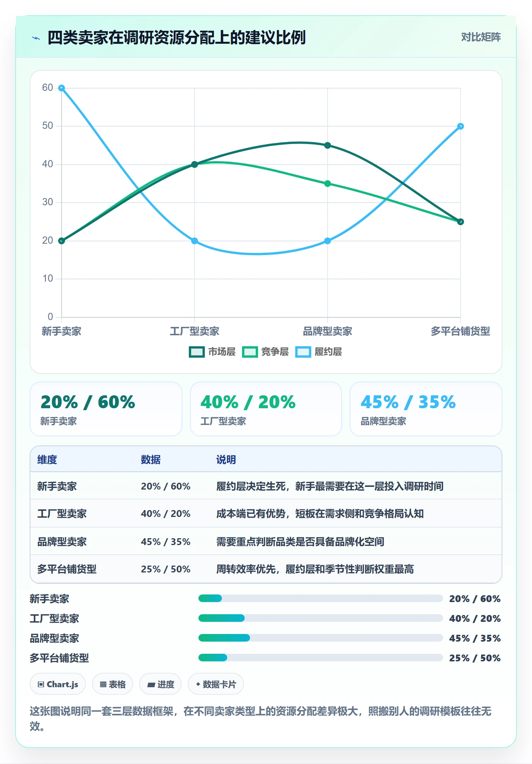Click the 履约层 data point at 60 for 新手卖家

pos(62,88)
